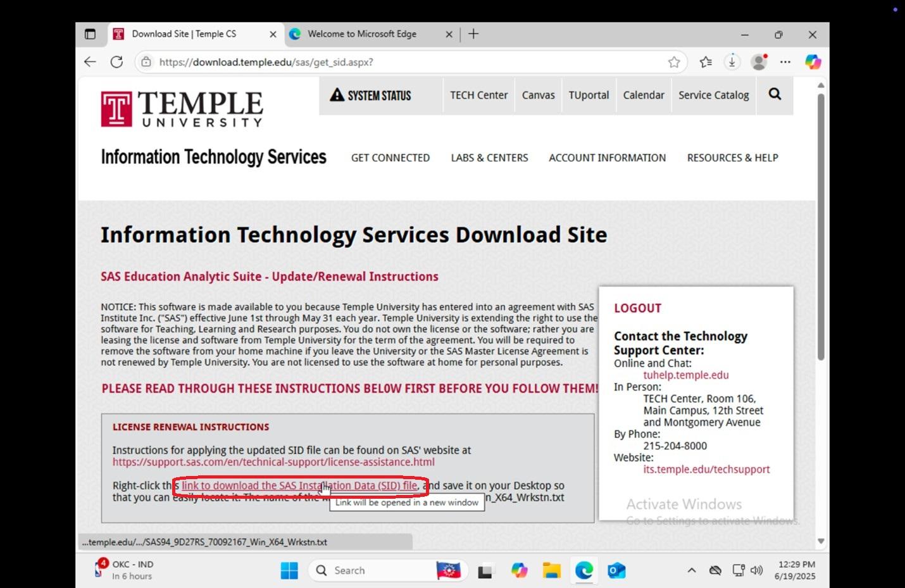The image size is (905, 588).
Task: Open Calendar link
Action: pos(644,96)
